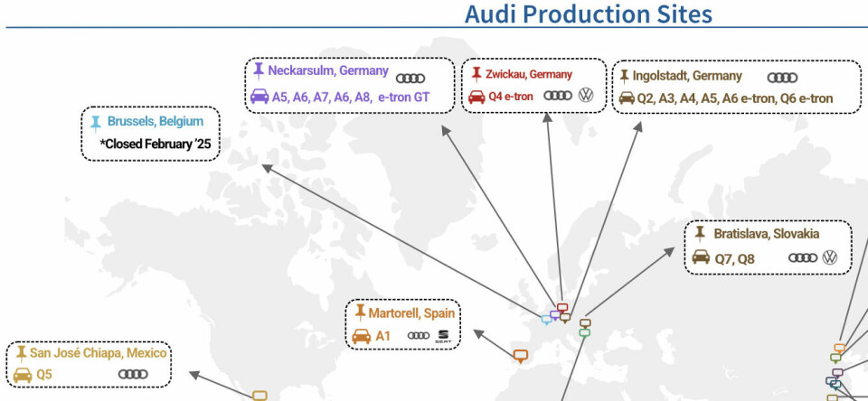The width and height of the screenshot is (868, 401).
Task: Select the yellow map marker over Mexico
Action: [x=259, y=395]
